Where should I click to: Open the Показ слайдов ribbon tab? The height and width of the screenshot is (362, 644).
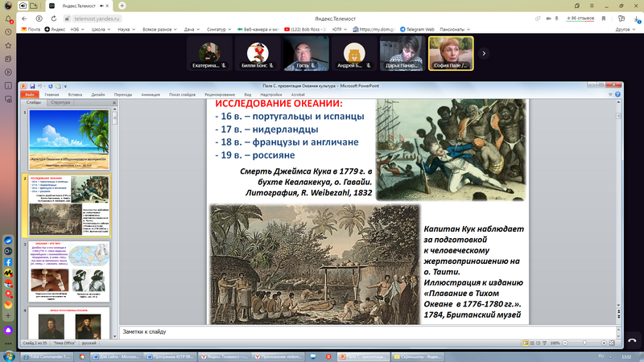(x=182, y=94)
